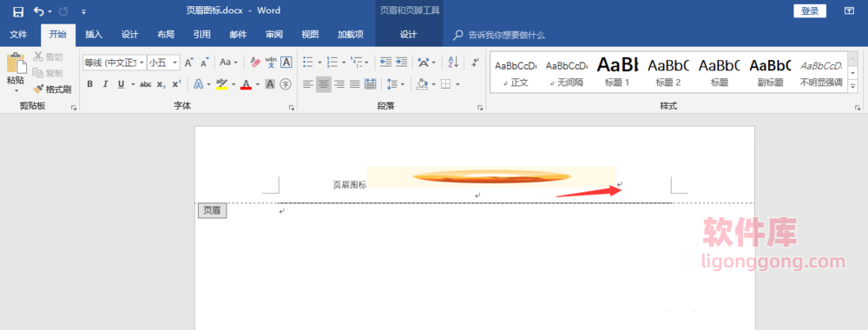Open the font size dropdown (小五)
This screenshot has height=330, width=868.
tap(175, 63)
